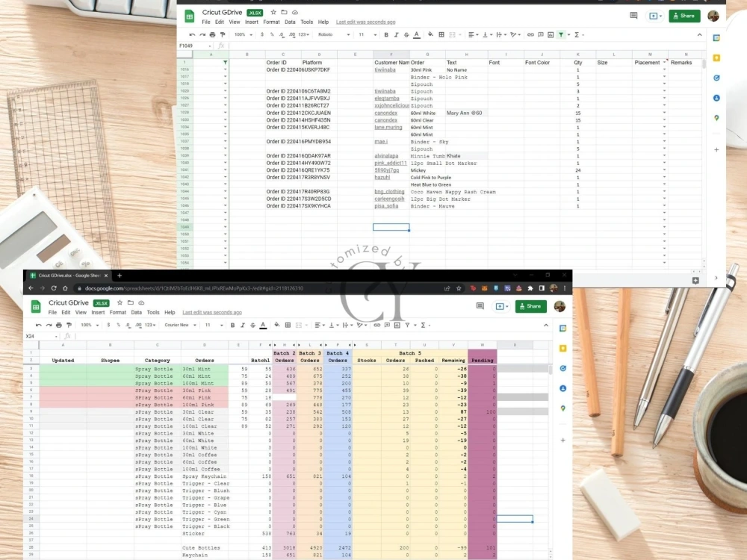Click Undo in the upper Sheets window
This screenshot has width=747, height=560.
point(192,35)
